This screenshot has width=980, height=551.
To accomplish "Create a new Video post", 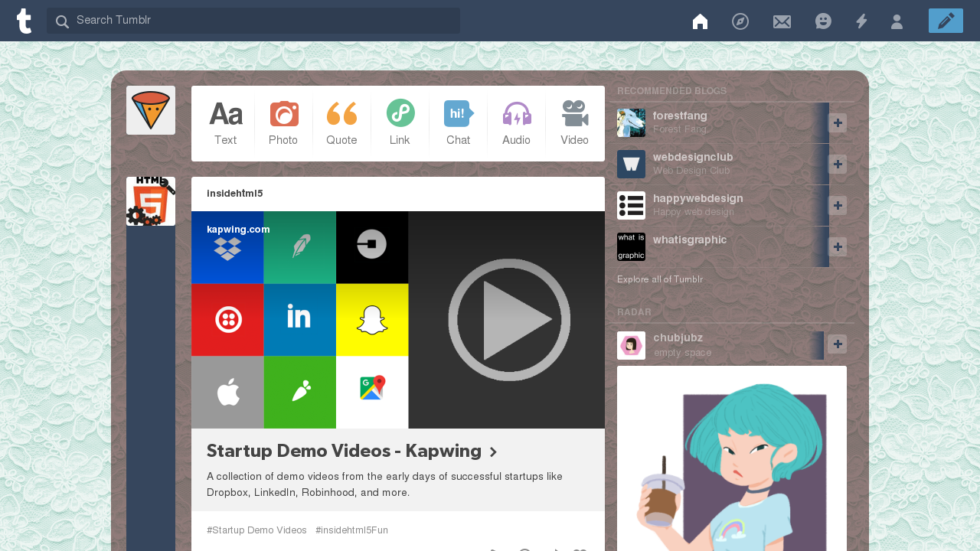I will (574, 123).
